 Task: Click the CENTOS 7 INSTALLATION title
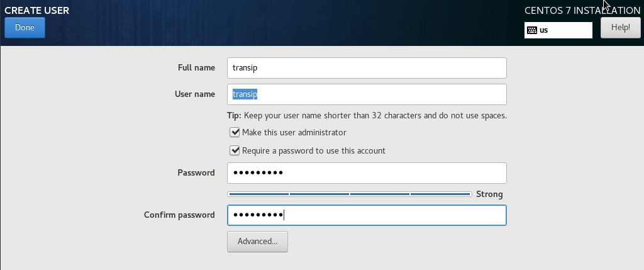pyautogui.click(x=582, y=11)
